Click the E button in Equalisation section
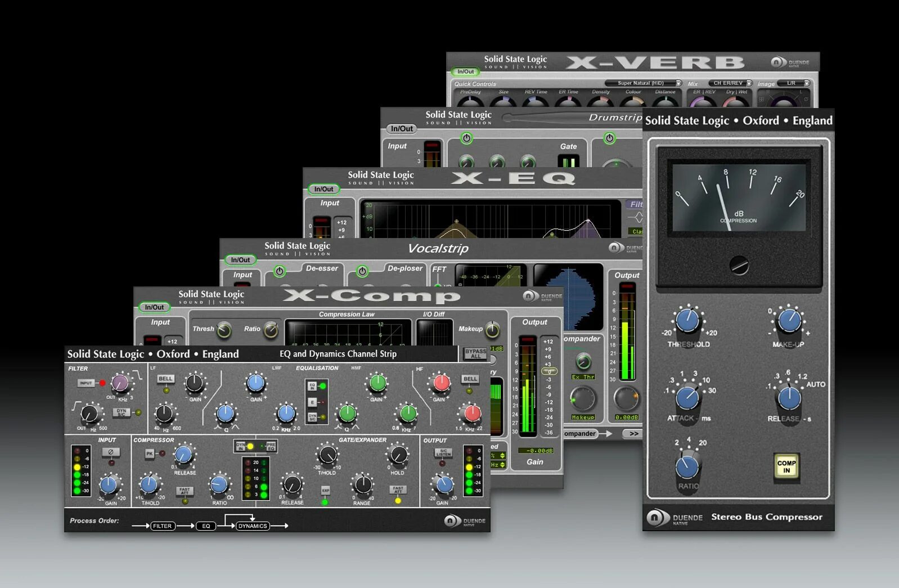 click(313, 402)
